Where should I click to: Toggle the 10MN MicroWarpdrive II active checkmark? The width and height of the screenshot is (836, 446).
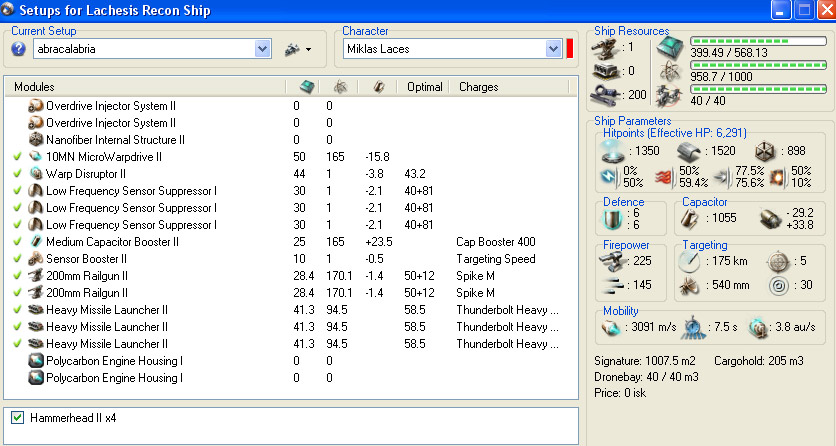click(x=17, y=157)
